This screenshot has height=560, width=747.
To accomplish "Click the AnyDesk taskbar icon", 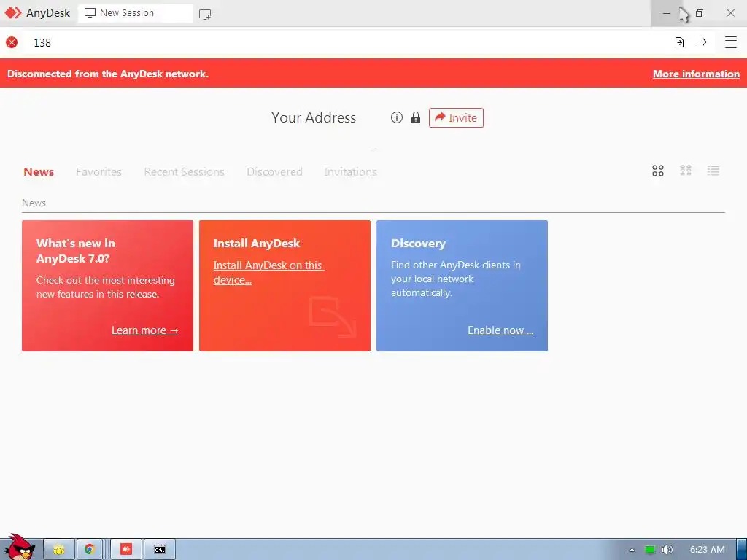I will pos(125,550).
